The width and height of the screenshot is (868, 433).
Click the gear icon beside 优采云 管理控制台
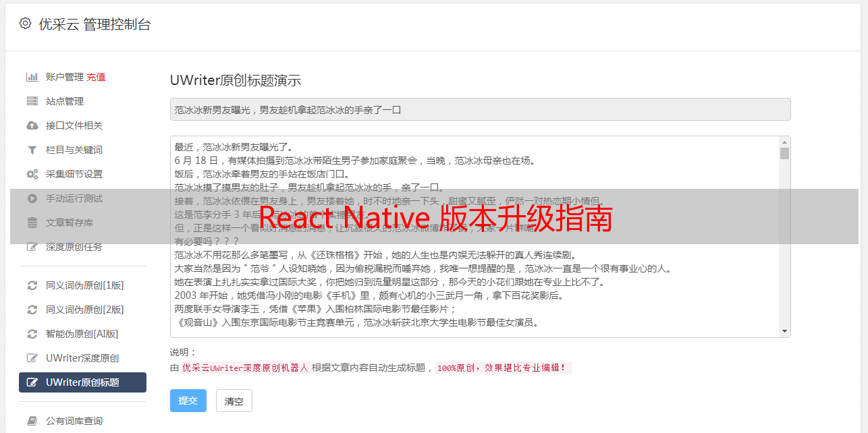(x=25, y=24)
